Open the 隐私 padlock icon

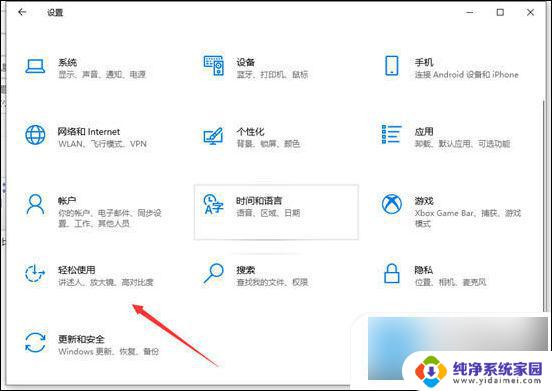coord(392,273)
